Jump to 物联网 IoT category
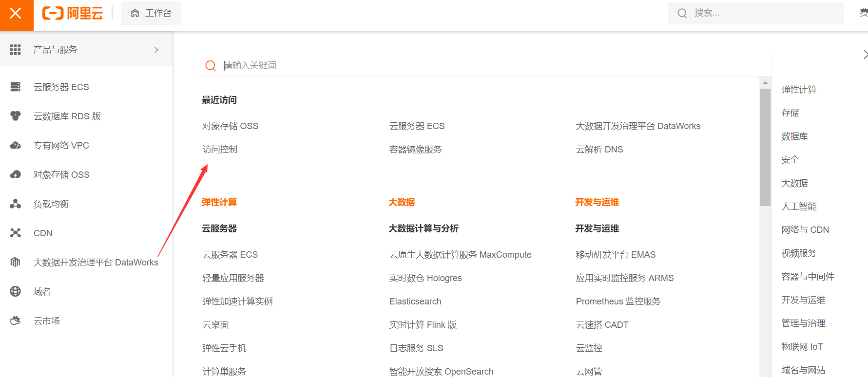868x377 pixels. pyautogui.click(x=802, y=347)
